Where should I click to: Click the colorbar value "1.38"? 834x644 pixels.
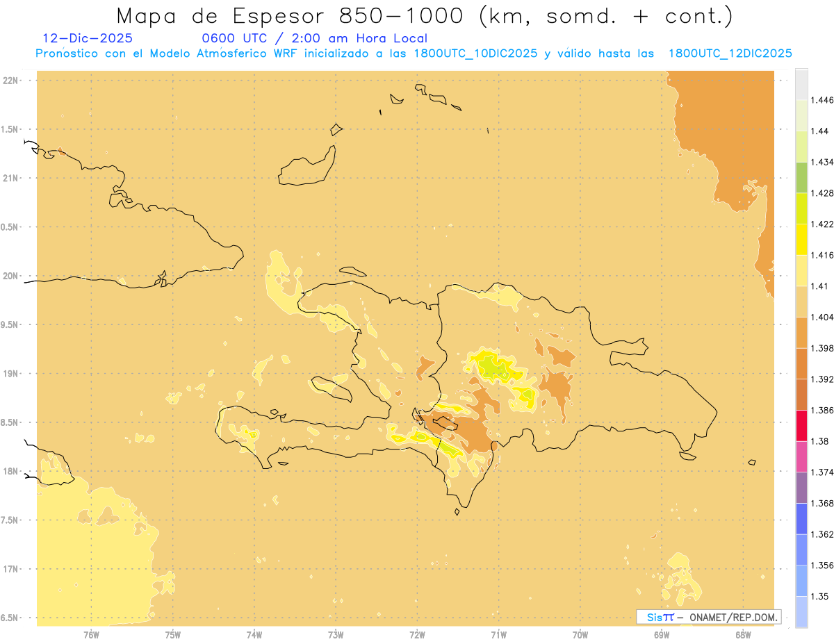coord(821,441)
